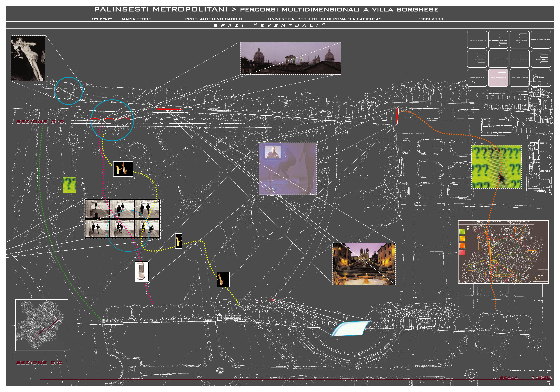
Task: Click the six-frame surveillance photo strip
Action: pos(122,219)
